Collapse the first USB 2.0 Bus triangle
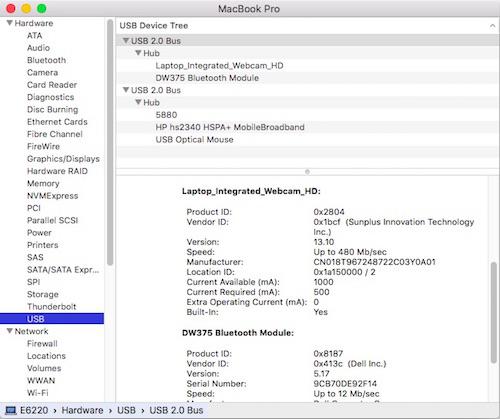Screen dimensions: 500x419 126,41
